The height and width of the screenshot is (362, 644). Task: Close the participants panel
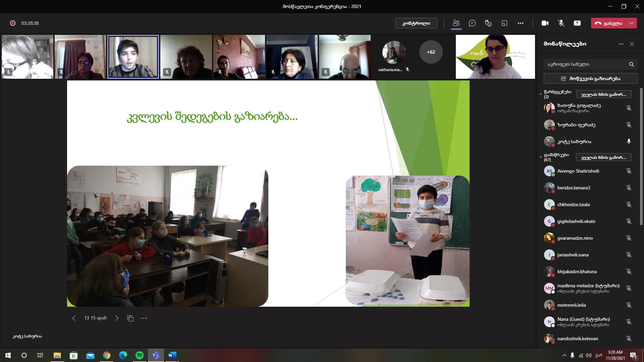[x=632, y=44]
